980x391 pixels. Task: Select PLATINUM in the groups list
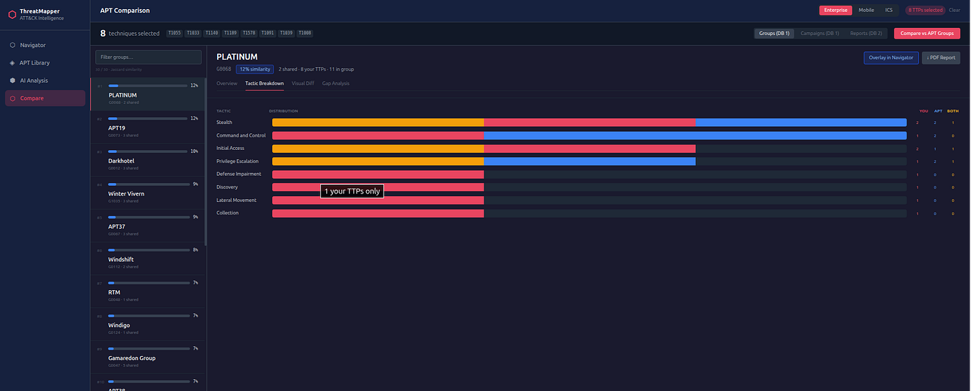[x=148, y=94]
